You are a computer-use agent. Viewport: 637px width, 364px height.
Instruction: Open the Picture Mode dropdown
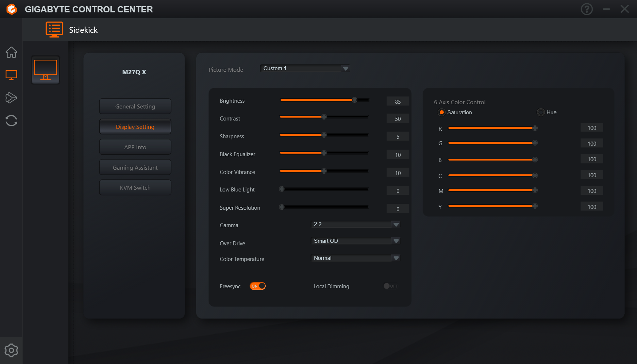pyautogui.click(x=305, y=68)
